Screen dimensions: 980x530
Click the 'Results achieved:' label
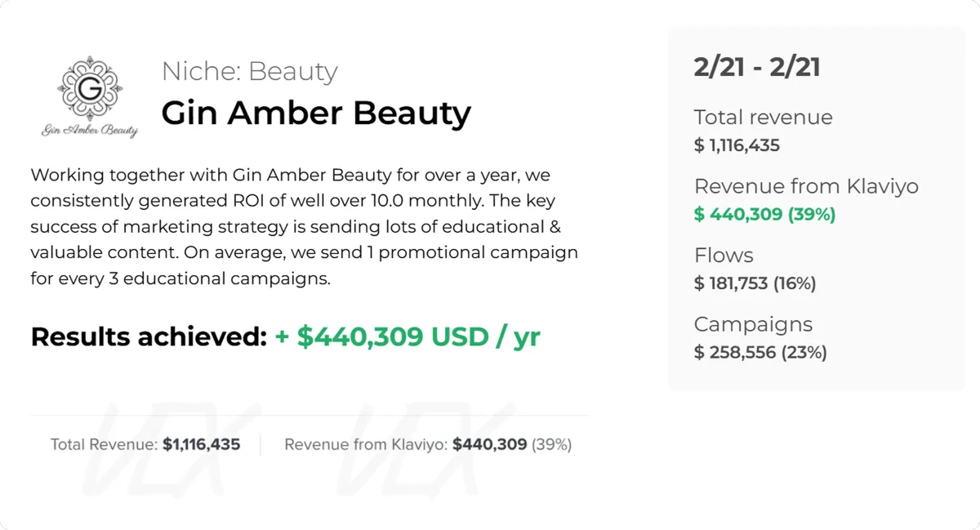[x=149, y=336]
